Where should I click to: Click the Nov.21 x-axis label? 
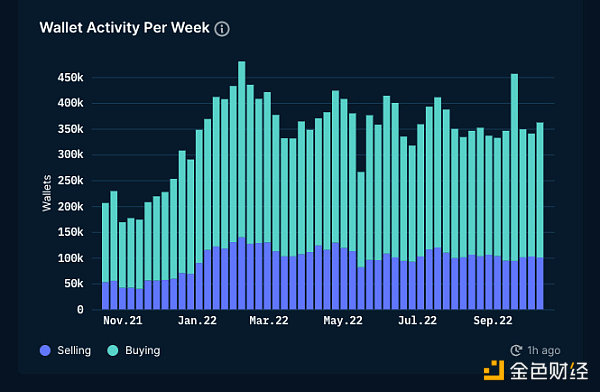(123, 320)
